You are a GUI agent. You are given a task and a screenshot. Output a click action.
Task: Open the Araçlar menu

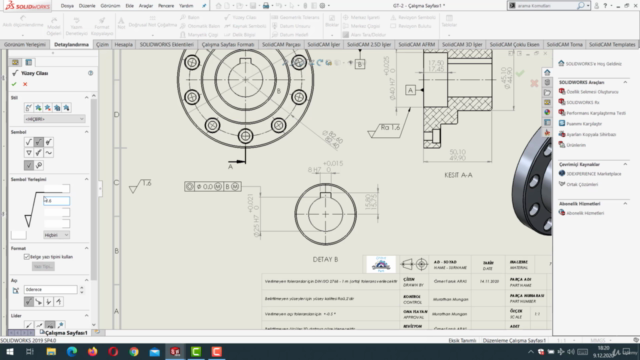point(146,6)
